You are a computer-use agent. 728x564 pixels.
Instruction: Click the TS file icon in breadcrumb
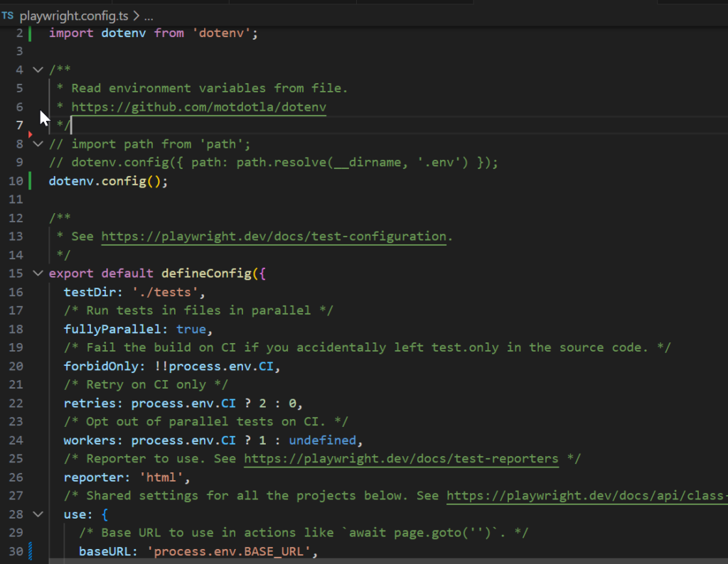pyautogui.click(x=7, y=15)
